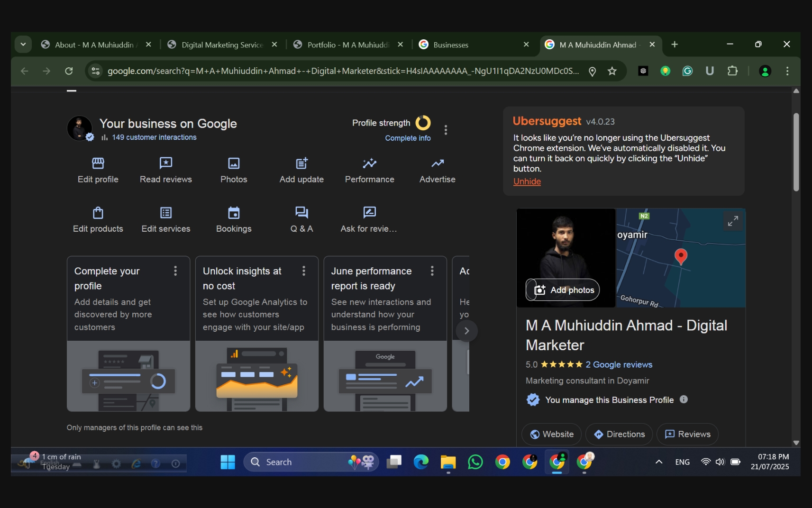Open the Photos icon
The image size is (812, 508).
click(x=234, y=163)
